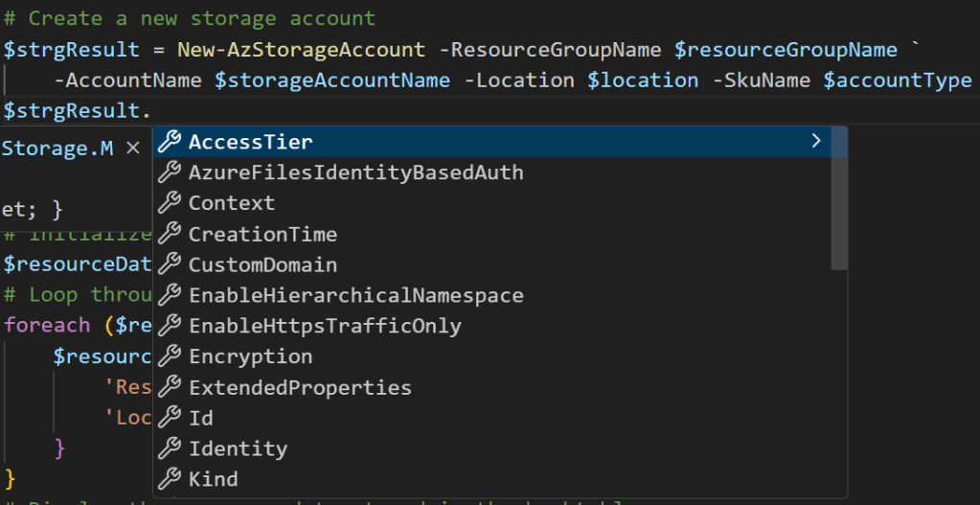The image size is (980, 505).
Task: Select AzureFilesIdentityBasedAuth from the suggestion list
Action: [355, 172]
